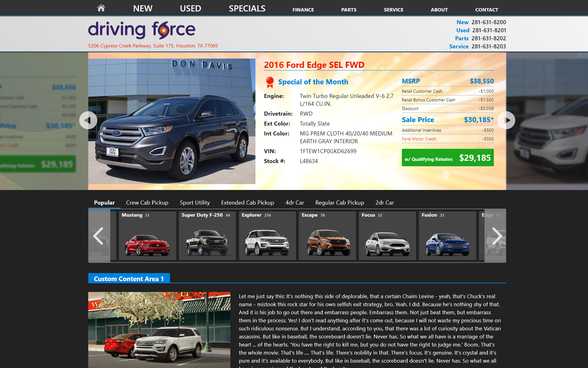The width and height of the screenshot is (588, 368).
Task: Open the dealership address link
Action: pos(153,46)
